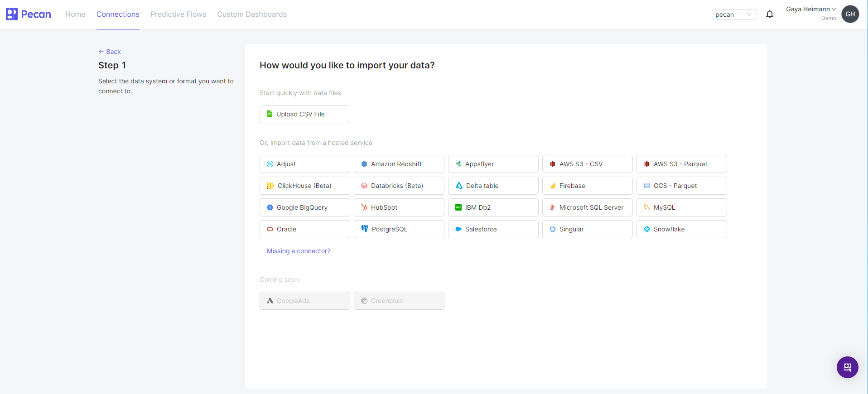Open the help widget icon
The width and height of the screenshot is (868, 394).
[x=847, y=367]
